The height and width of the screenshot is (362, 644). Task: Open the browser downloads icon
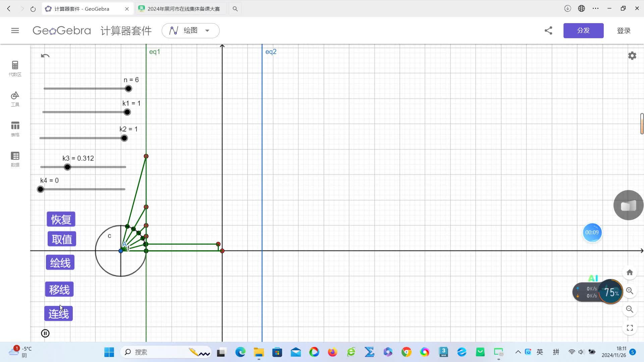click(568, 8)
